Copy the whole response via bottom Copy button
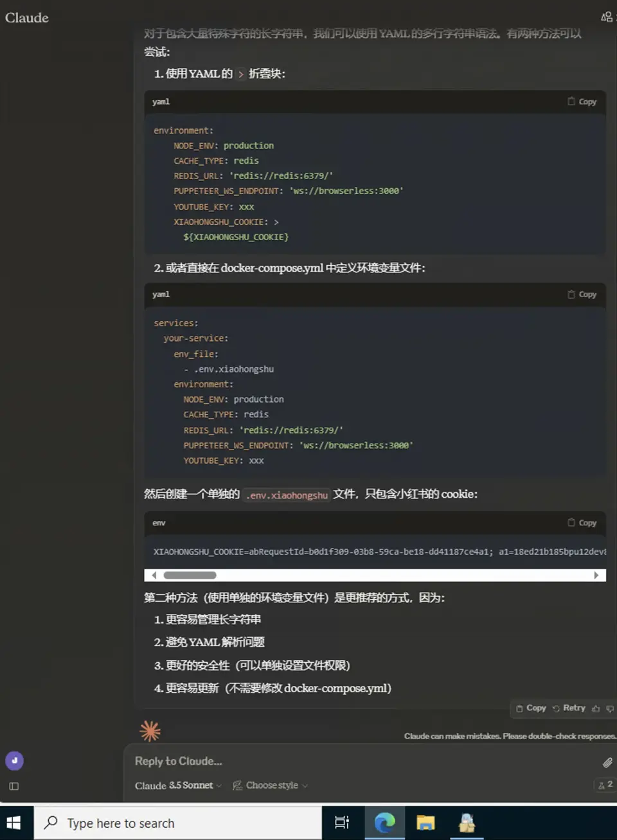The height and width of the screenshot is (840, 617). point(531,708)
